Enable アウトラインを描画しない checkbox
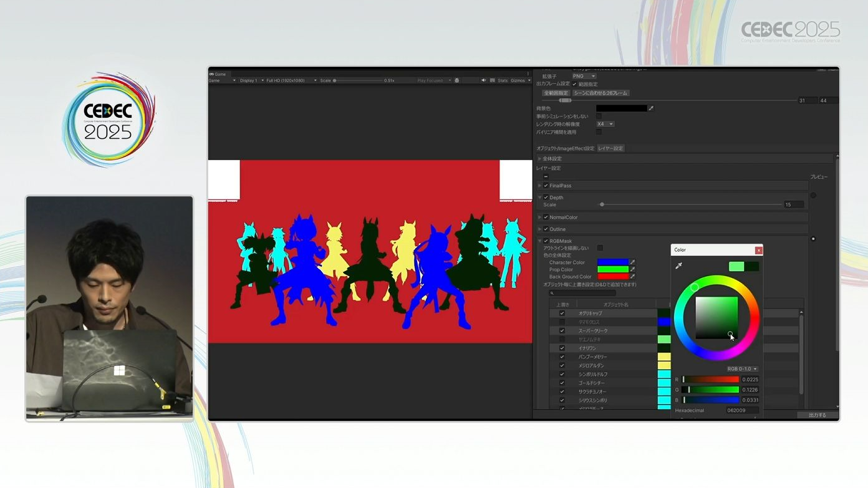This screenshot has height=488, width=868. click(600, 248)
